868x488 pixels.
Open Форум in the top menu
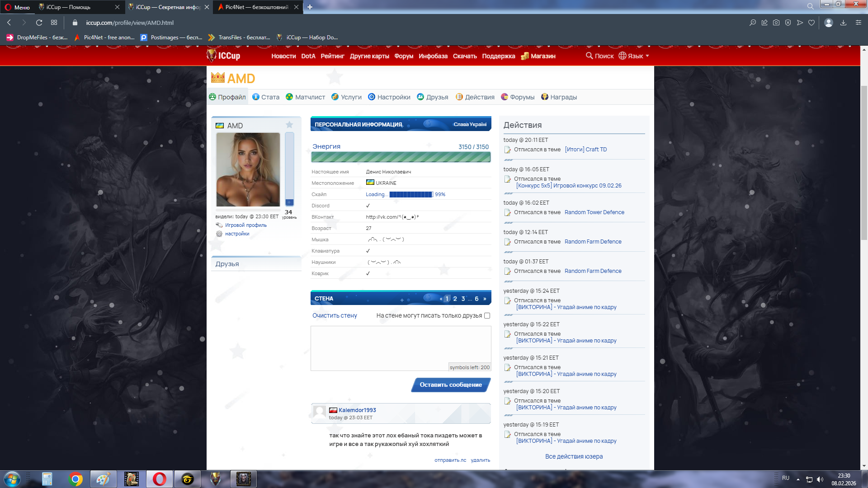(x=404, y=56)
